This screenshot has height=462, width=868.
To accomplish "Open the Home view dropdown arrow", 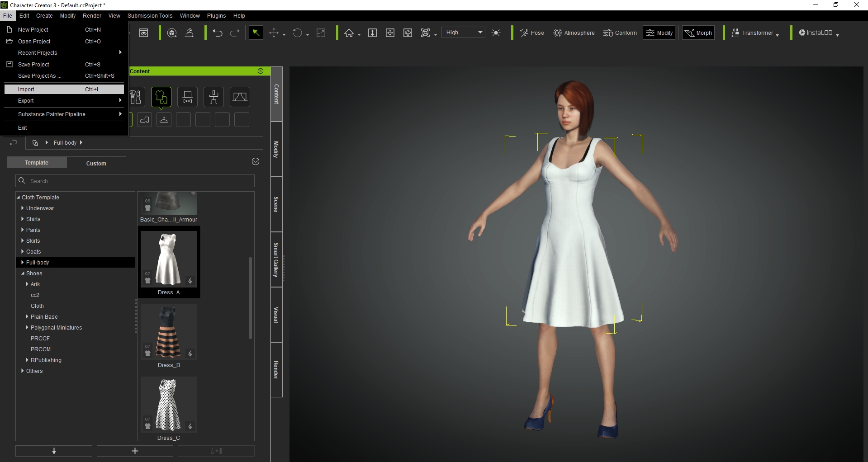I will point(359,35).
